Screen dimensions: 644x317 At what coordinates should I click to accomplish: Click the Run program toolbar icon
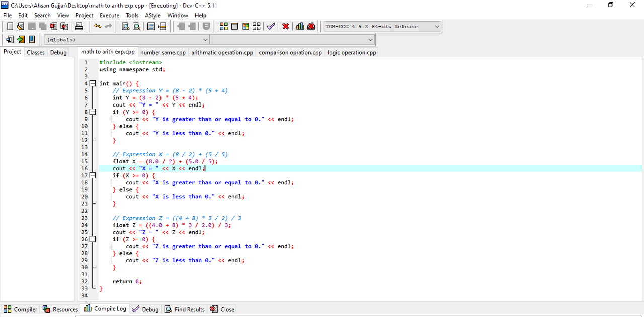pyautogui.click(x=234, y=26)
